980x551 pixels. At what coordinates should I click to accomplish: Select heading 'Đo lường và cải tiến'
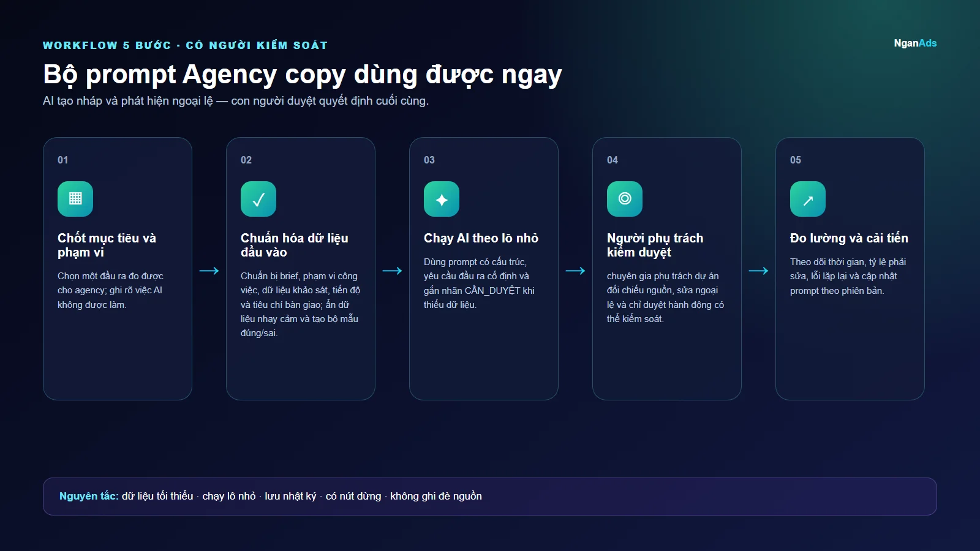point(849,238)
